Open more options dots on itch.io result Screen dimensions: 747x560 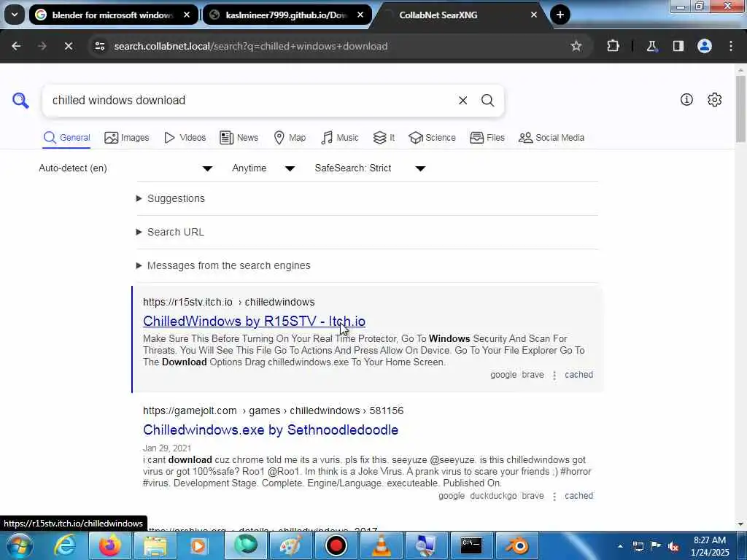(x=554, y=376)
